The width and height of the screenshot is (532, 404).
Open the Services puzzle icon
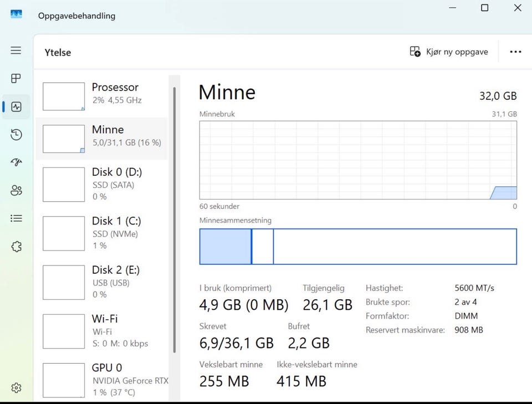tap(16, 246)
